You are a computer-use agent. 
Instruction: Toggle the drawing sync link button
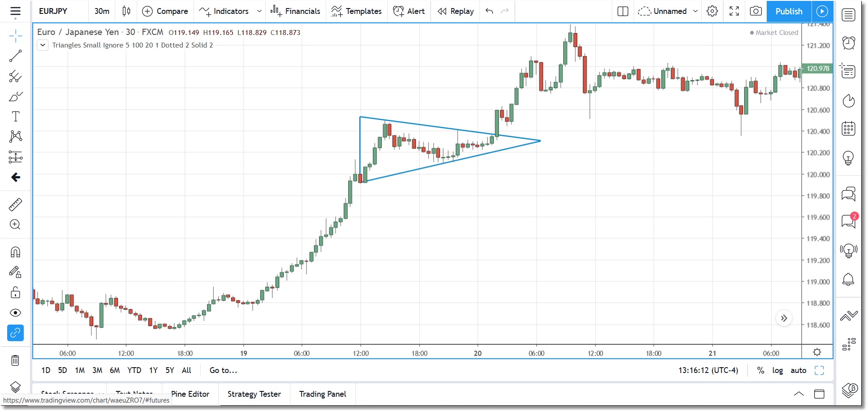coord(15,333)
